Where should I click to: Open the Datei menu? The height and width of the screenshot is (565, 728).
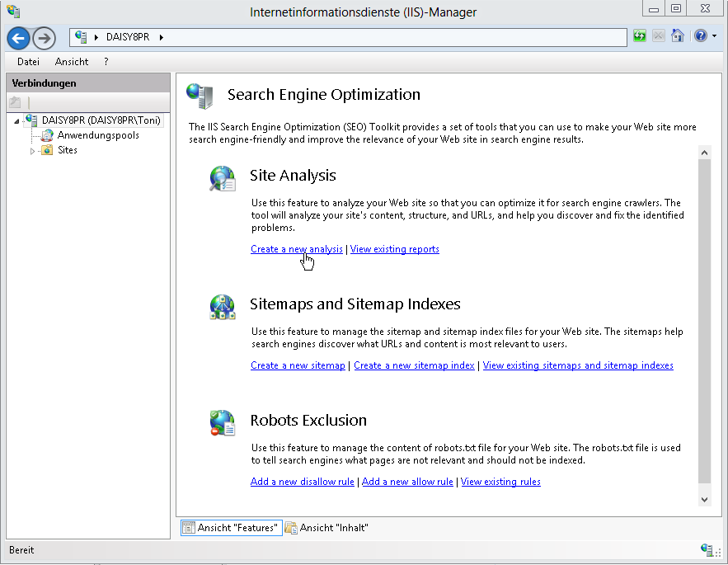pos(28,62)
